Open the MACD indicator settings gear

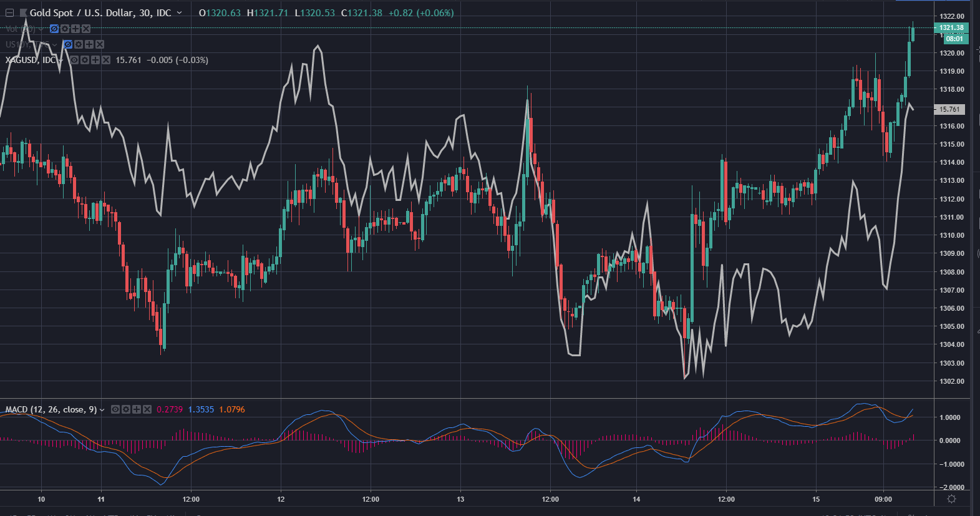[126, 409]
